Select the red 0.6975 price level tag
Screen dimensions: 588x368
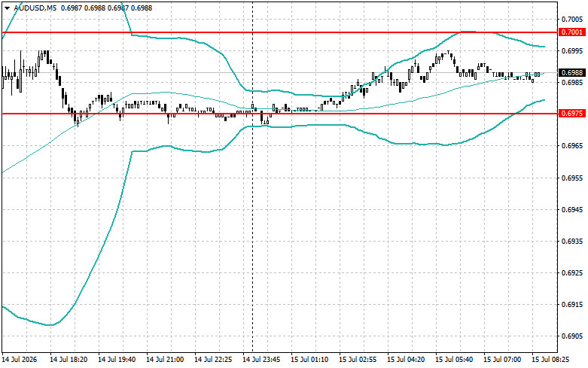tap(572, 113)
